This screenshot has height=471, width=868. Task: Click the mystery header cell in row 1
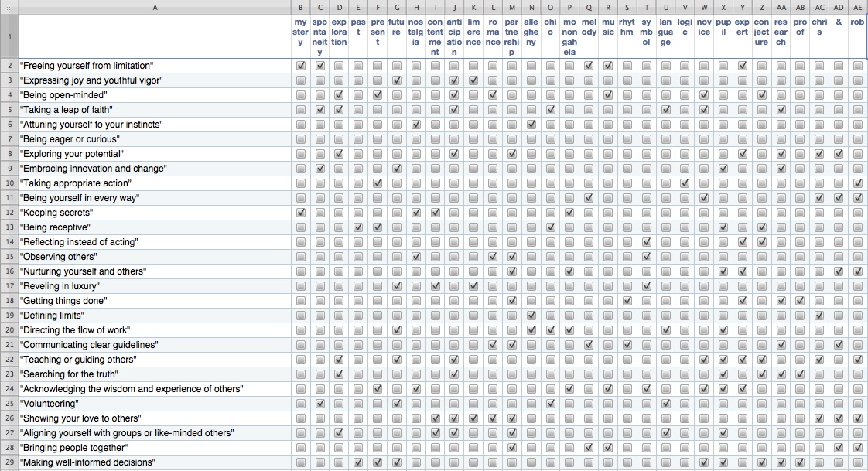(300, 35)
